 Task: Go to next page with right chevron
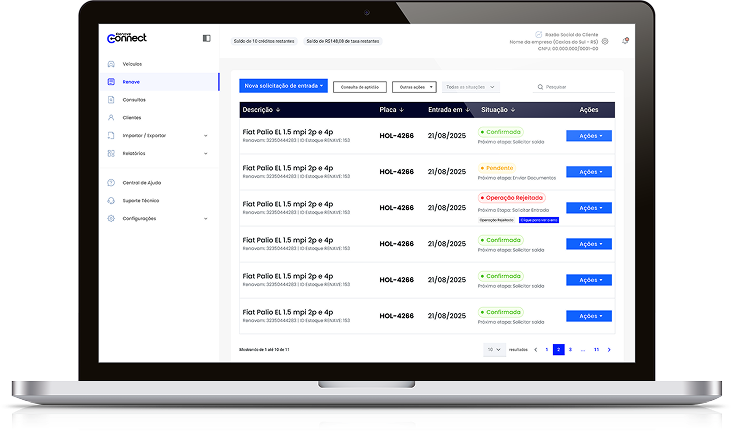pos(609,350)
